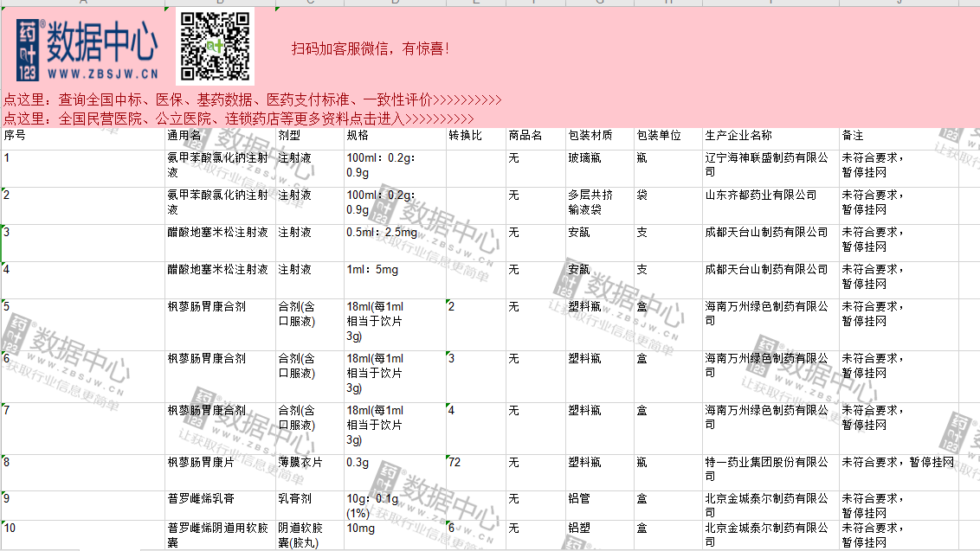980x551 pixels.
Task: Click the 辽宁海神联盛制药有限公司 cell
Action: click(770, 169)
